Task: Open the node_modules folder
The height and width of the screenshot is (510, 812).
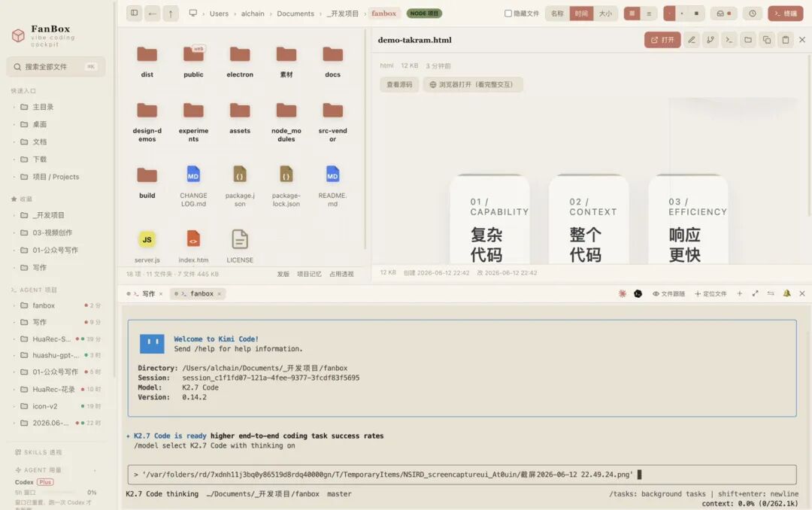Action: tap(286, 121)
